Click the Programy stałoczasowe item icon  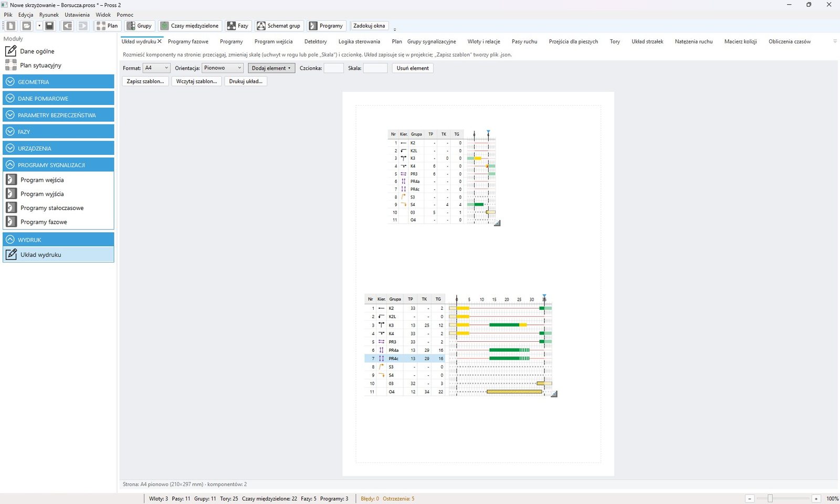(x=11, y=208)
